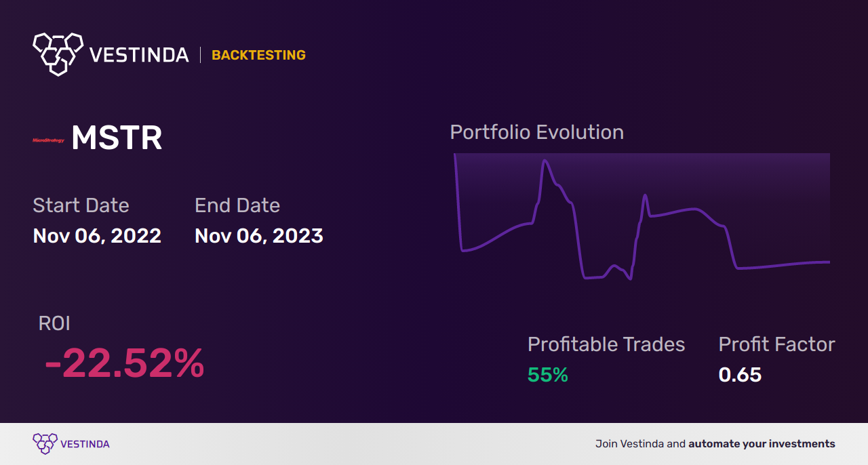
Task: Open the BACKTESTING section label
Action: (x=258, y=55)
